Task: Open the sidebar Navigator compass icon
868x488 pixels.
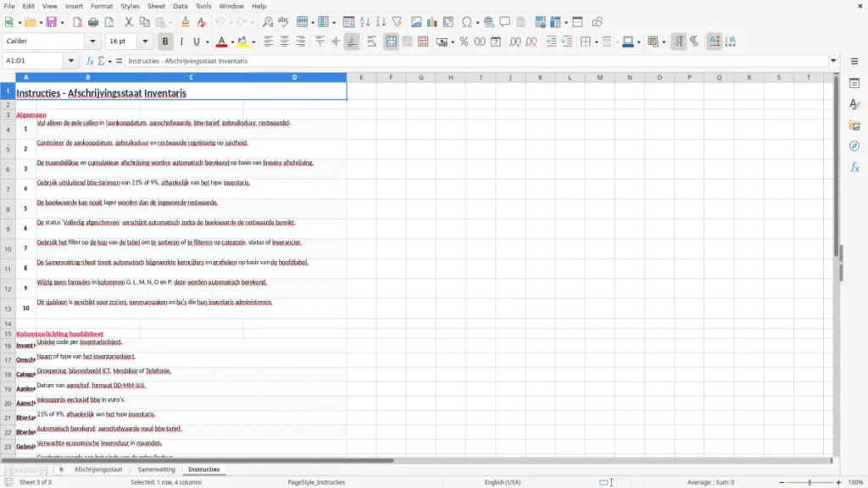Action: click(854, 146)
